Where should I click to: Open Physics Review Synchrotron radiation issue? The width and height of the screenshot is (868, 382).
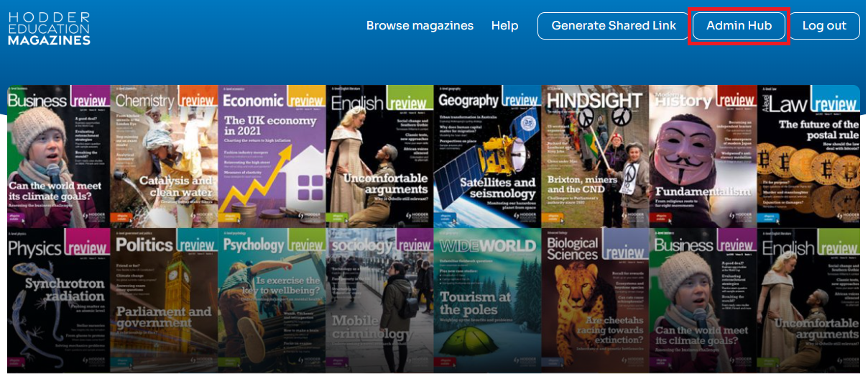coord(58,301)
